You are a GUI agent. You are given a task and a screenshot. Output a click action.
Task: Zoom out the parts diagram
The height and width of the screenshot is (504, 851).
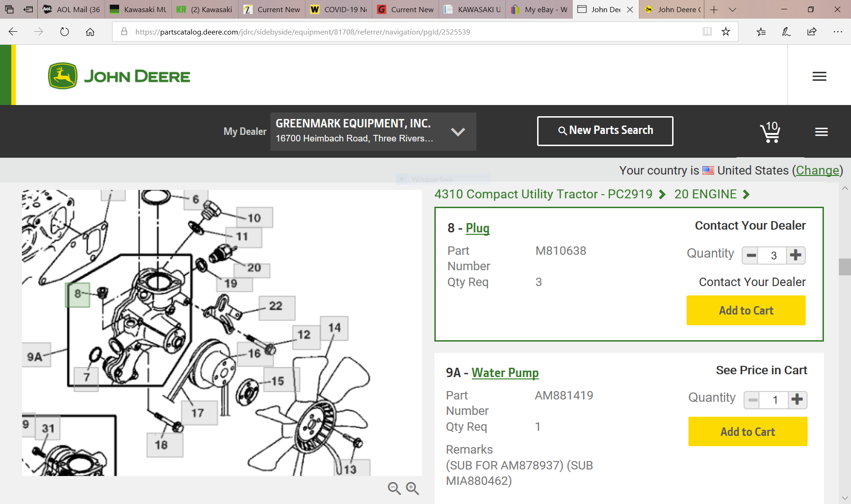tap(394, 488)
